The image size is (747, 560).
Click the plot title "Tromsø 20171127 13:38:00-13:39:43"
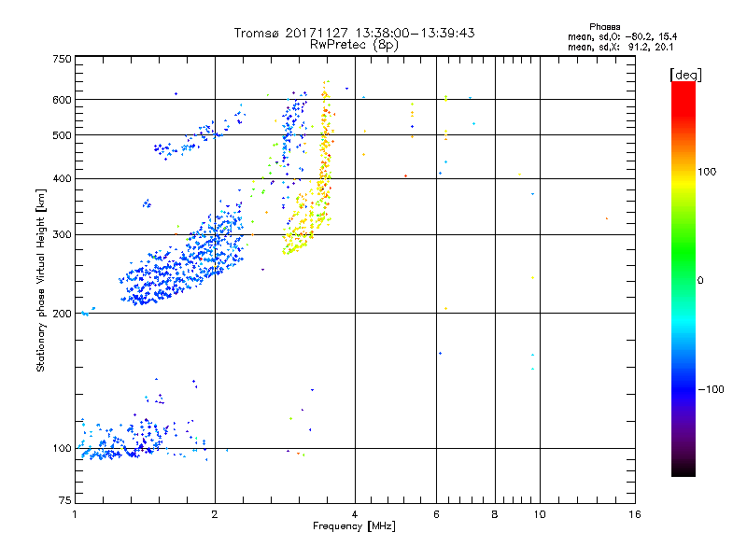[354, 33]
